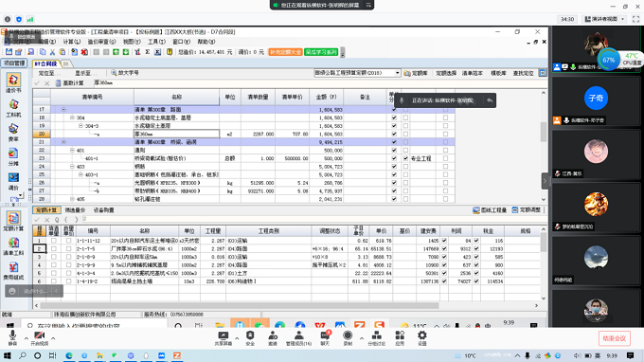Click the save icon in toolbar
Screen dimensions: 644x362
(x=9, y=52)
